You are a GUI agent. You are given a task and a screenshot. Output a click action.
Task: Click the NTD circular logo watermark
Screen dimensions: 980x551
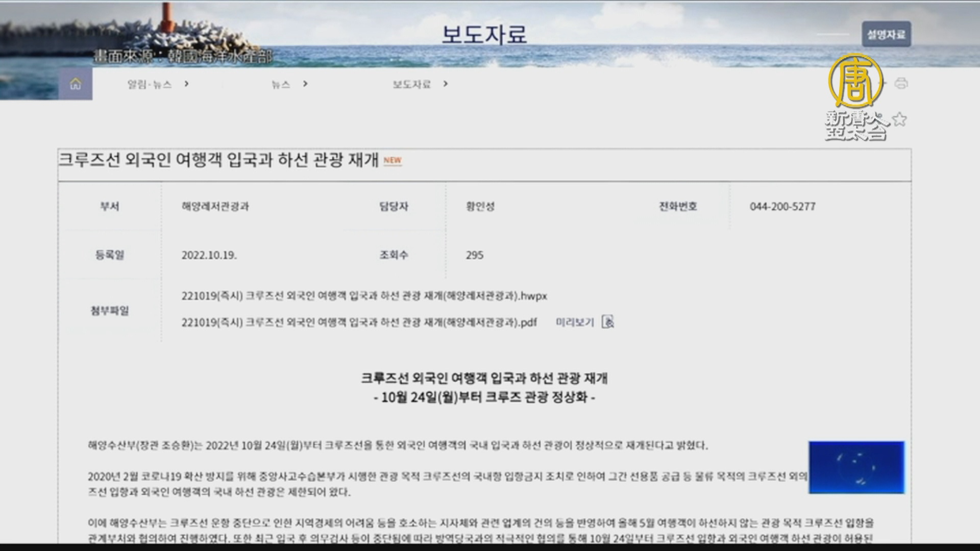tap(856, 81)
